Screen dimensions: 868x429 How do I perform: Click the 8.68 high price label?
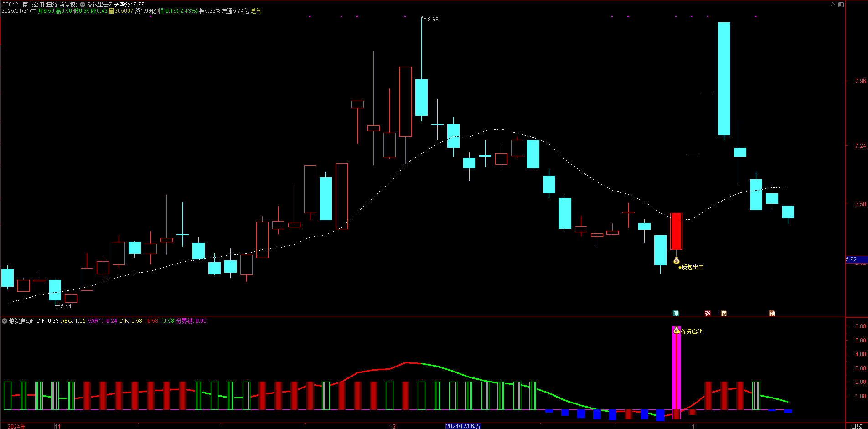[x=433, y=20]
